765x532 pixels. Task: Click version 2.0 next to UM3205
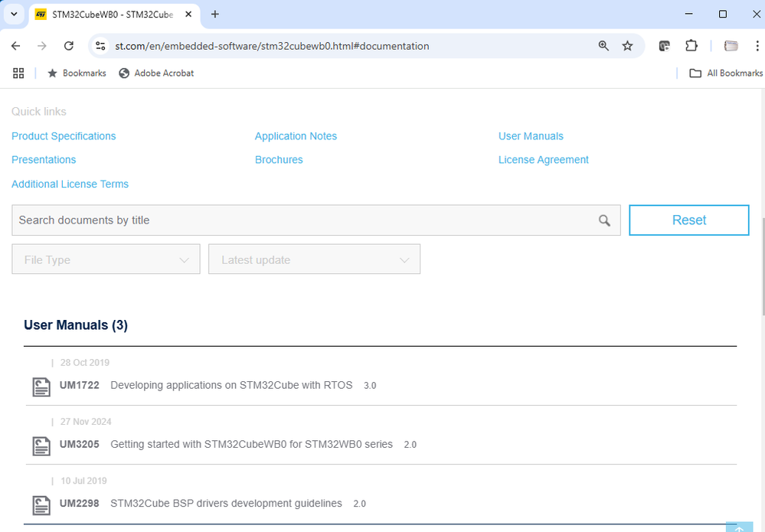[x=410, y=445]
